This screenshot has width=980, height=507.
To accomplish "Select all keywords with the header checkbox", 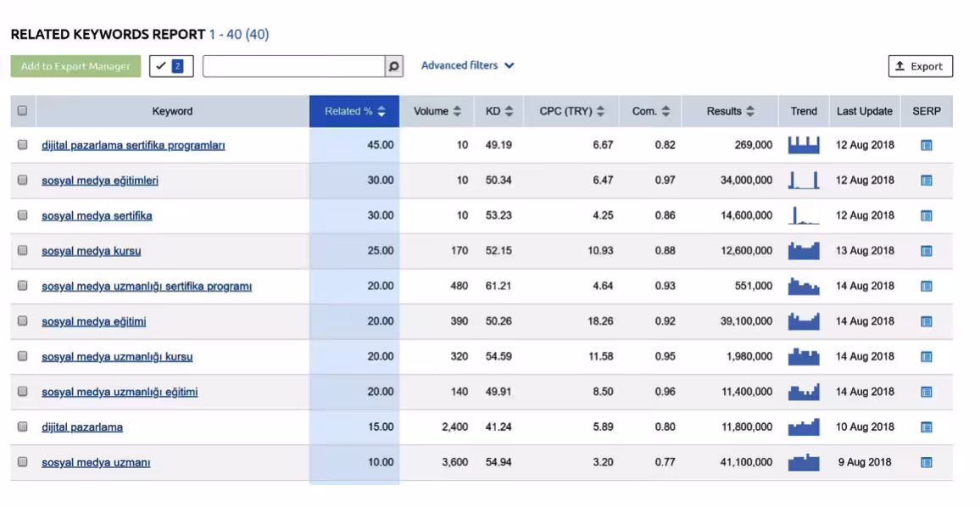I will (x=25, y=109).
